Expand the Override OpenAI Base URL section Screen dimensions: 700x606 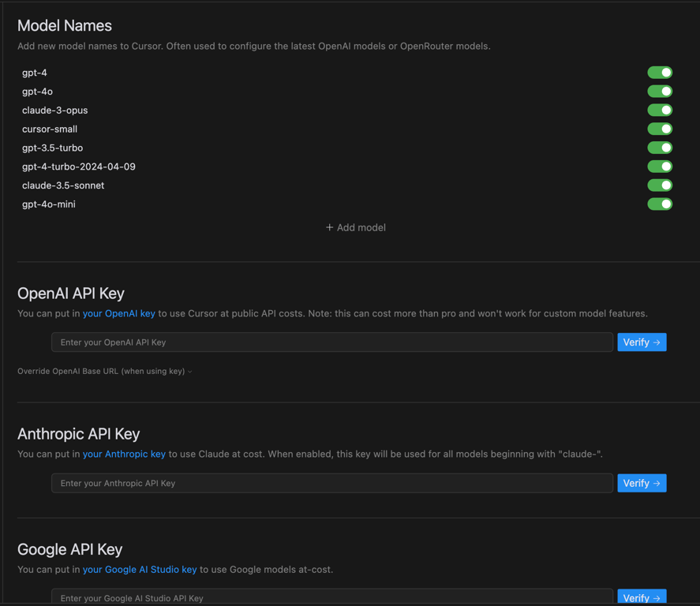(104, 371)
